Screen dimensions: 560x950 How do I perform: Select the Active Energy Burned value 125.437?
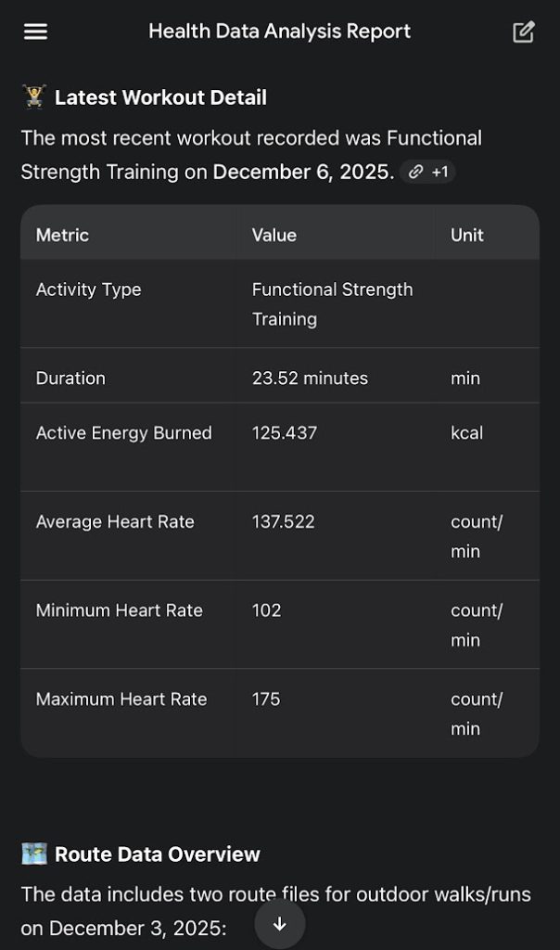(x=284, y=432)
